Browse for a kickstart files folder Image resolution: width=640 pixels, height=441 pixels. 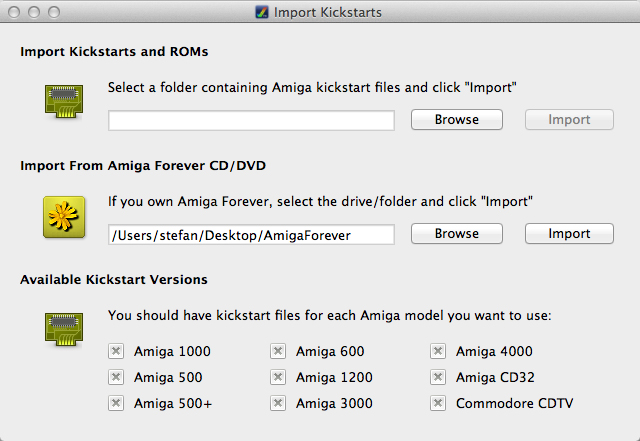point(457,120)
